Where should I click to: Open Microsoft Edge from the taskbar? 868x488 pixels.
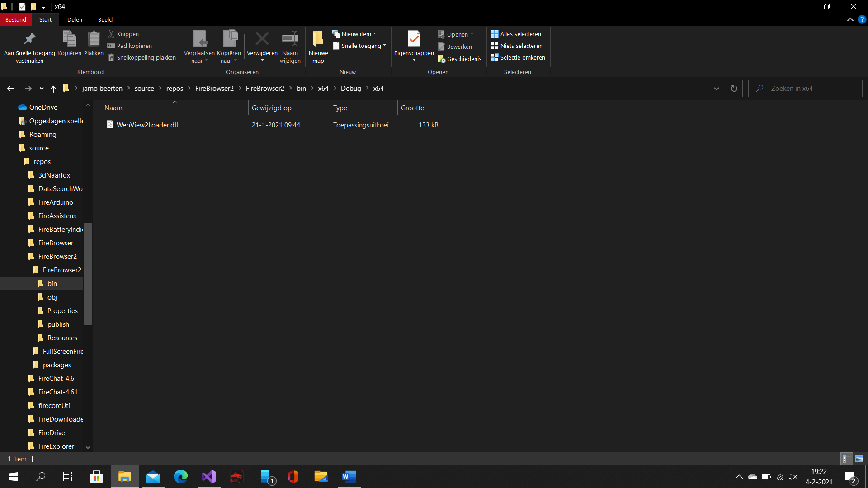(x=180, y=477)
